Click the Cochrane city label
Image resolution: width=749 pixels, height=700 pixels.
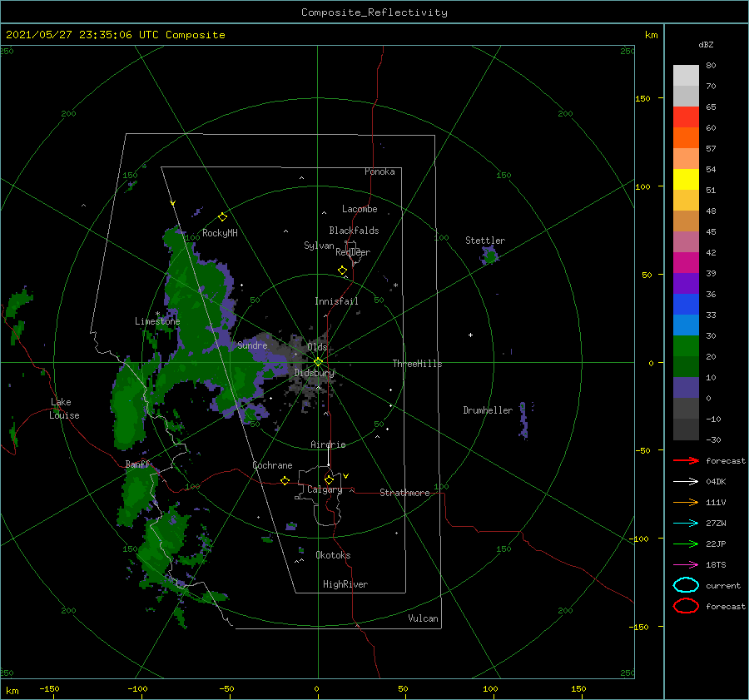(x=272, y=465)
